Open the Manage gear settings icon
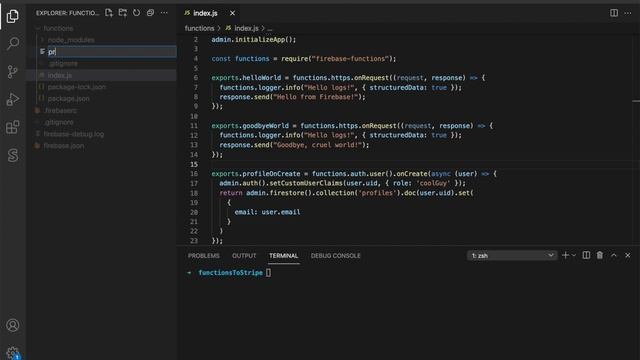640x360 pixels. click(x=13, y=352)
